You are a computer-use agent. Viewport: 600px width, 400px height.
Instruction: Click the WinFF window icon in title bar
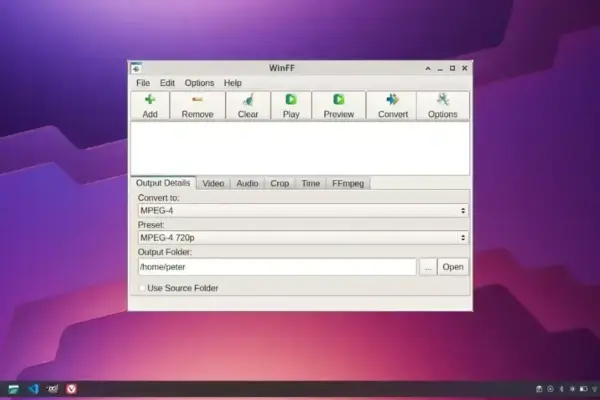point(136,69)
